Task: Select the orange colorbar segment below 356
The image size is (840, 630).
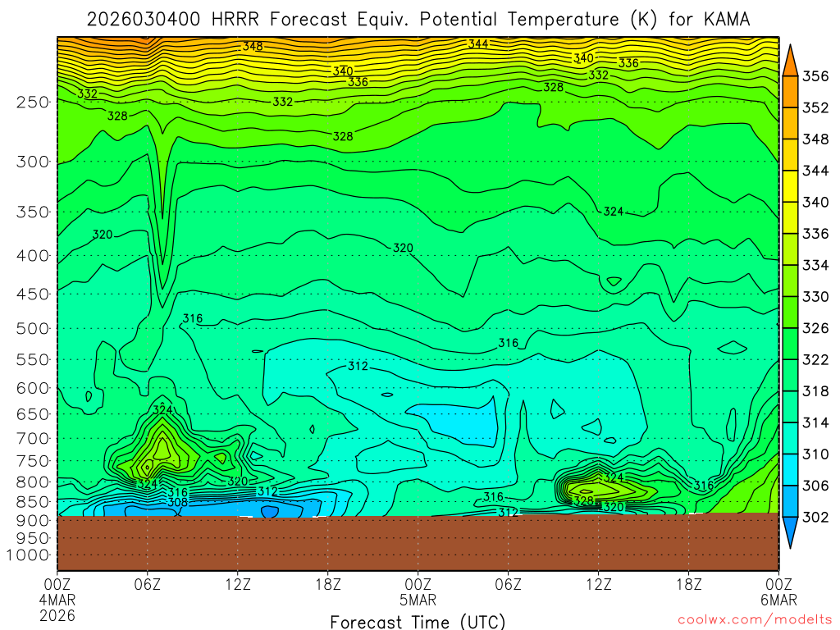Action: pyautogui.click(x=790, y=92)
